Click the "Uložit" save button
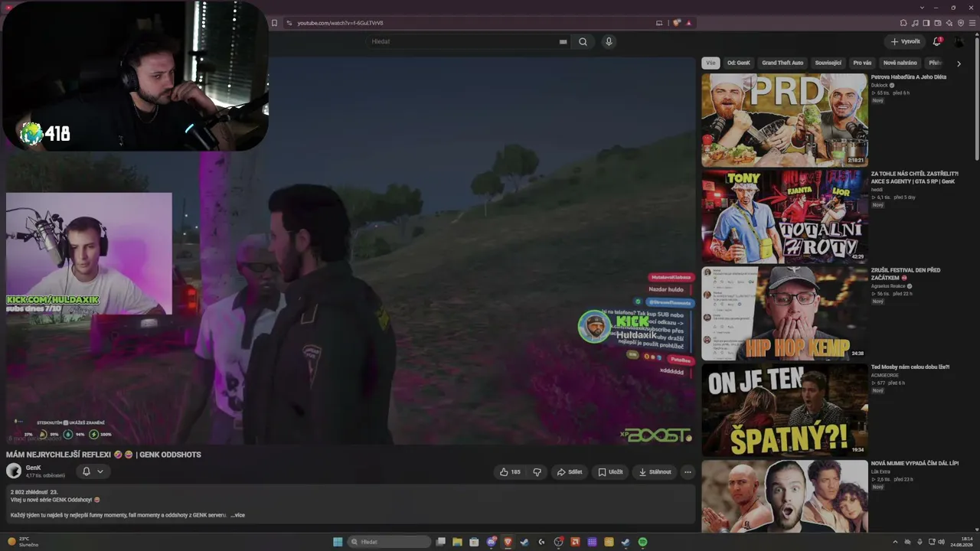Image resolution: width=980 pixels, height=551 pixels. (x=610, y=472)
